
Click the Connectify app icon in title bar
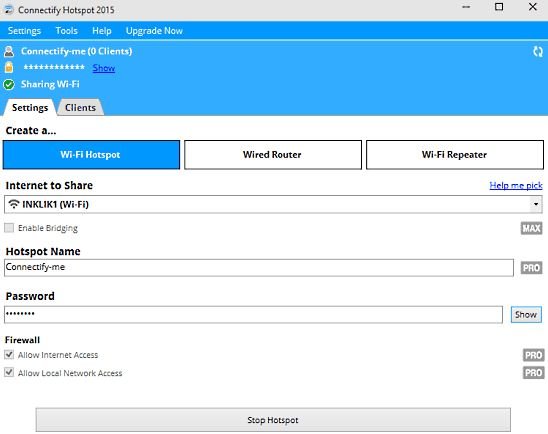click(9, 10)
